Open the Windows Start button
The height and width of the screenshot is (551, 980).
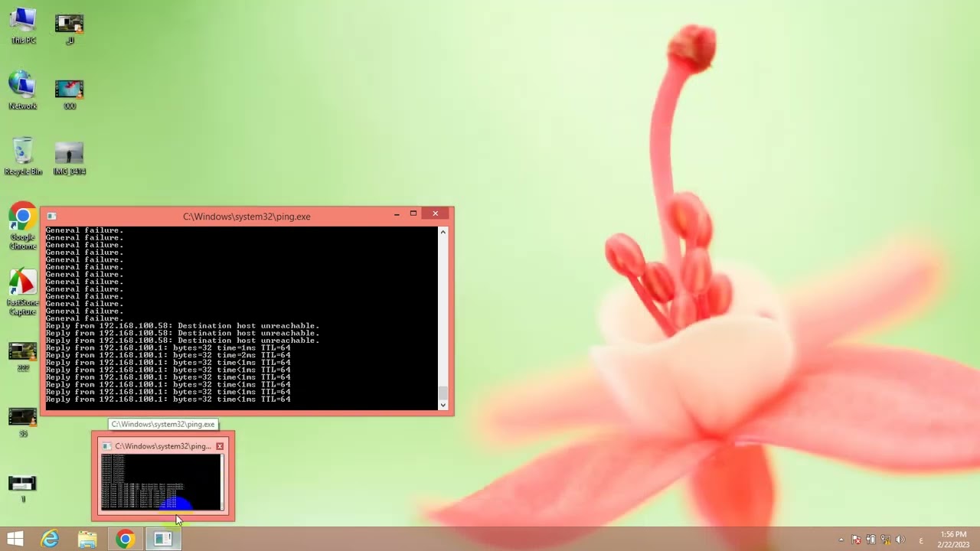(15, 539)
